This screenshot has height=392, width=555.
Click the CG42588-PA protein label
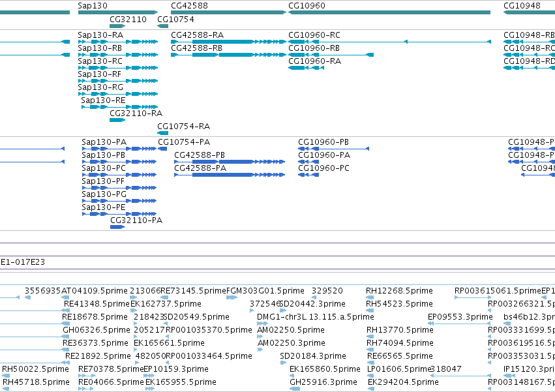pyautogui.click(x=200, y=168)
